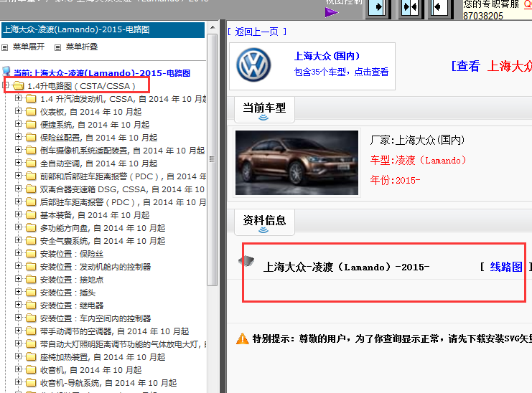Click the folder icon for 全自动空调
532x393 pixels.
(x=31, y=164)
